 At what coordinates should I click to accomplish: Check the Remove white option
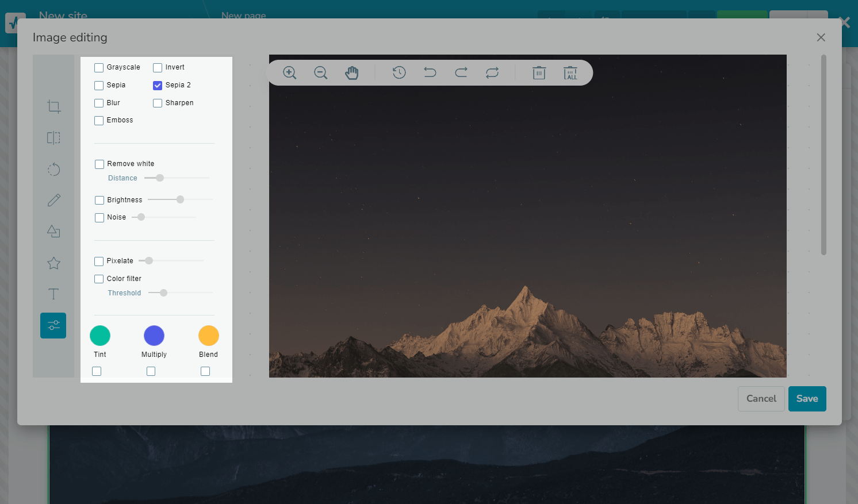point(99,164)
